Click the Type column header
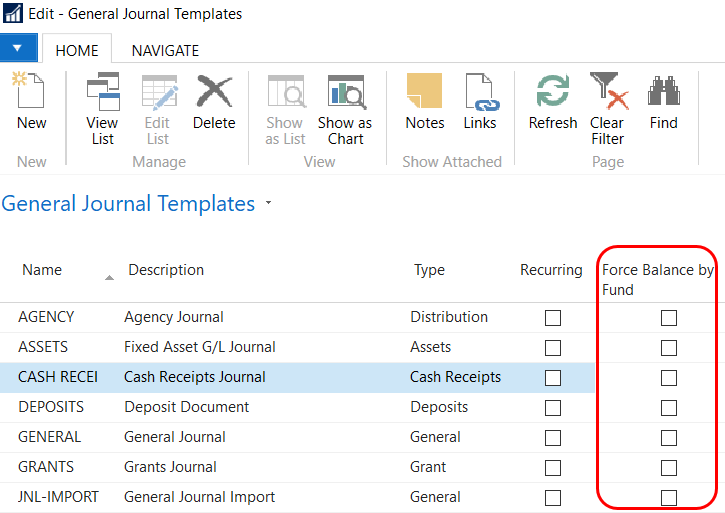Image resolution: width=725 pixels, height=513 pixels. (429, 270)
